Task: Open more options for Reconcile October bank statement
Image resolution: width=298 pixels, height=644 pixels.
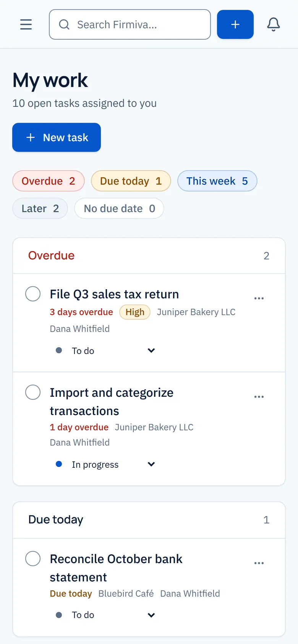Action: (259, 563)
